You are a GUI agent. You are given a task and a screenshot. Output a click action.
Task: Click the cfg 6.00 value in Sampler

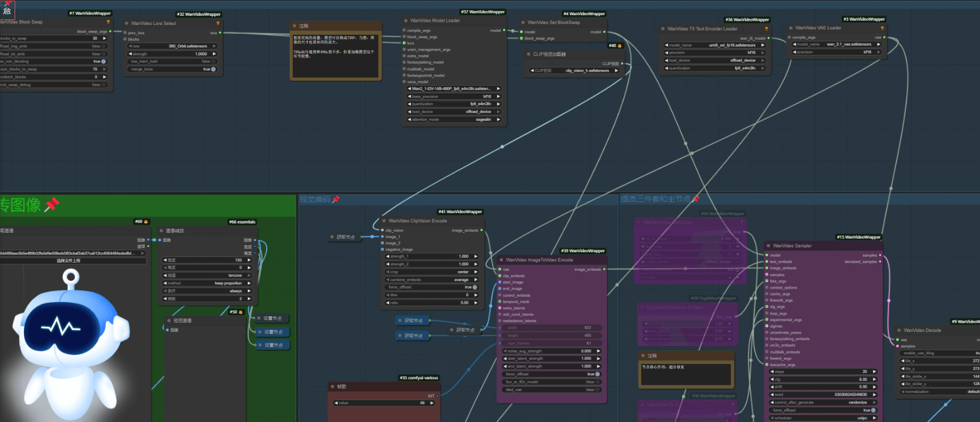(x=863, y=379)
